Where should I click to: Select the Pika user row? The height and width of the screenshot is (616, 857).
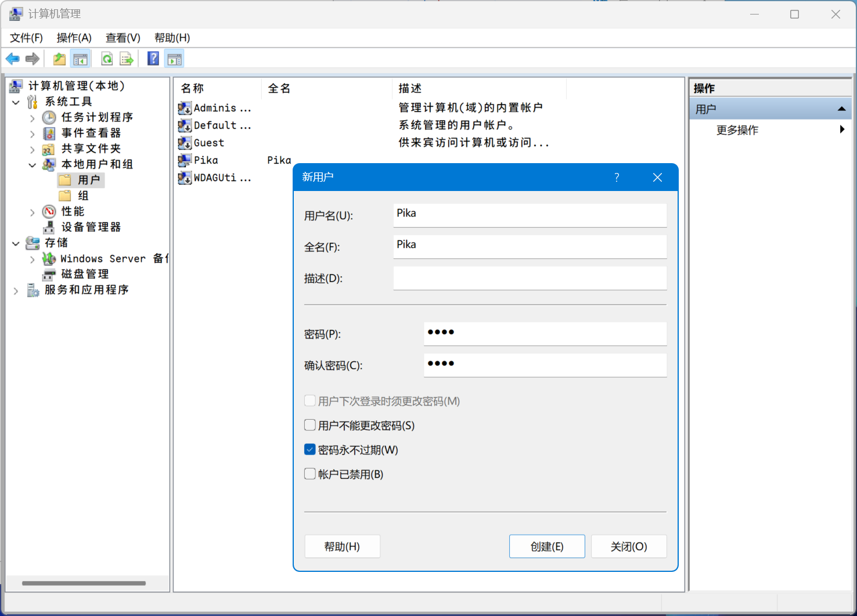point(235,160)
